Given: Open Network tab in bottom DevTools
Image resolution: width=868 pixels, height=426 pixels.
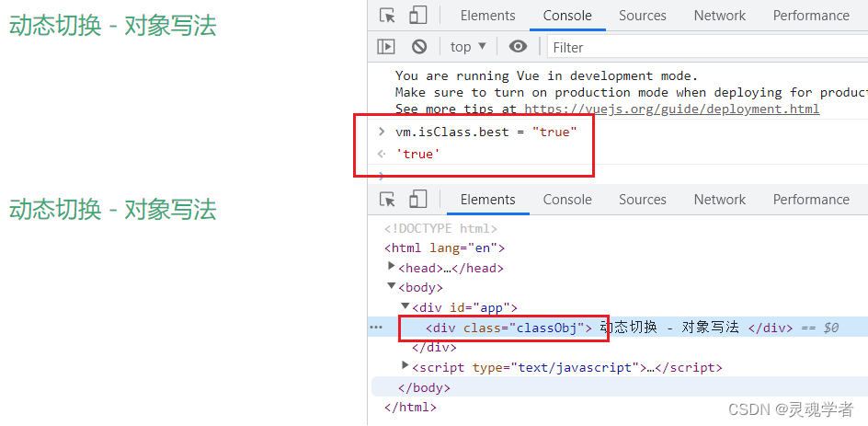Looking at the screenshot, I should click(720, 200).
